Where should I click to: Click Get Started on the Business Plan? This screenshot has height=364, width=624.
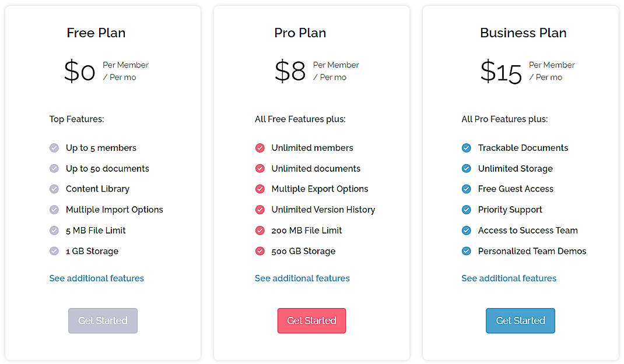(520, 320)
